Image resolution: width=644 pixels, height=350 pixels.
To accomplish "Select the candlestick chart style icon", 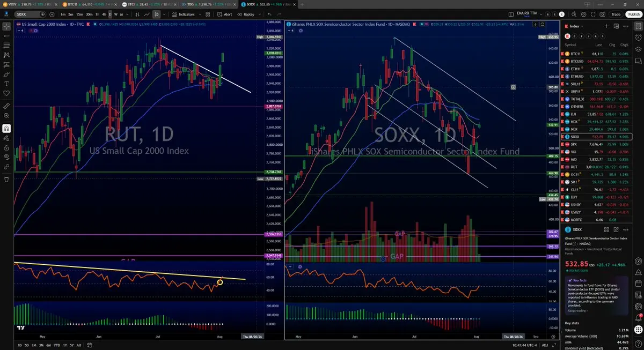I will click(x=156, y=14).
